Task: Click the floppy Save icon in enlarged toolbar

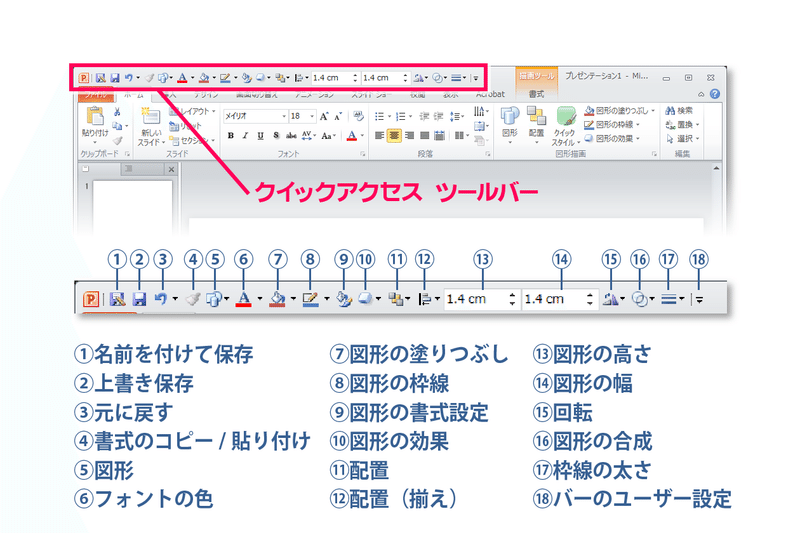Action: [x=139, y=299]
